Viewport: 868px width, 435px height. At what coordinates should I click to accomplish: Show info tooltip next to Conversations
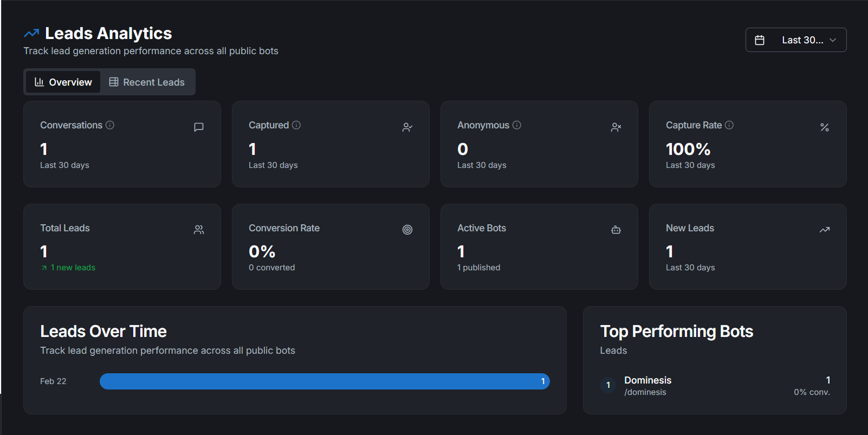pos(110,125)
